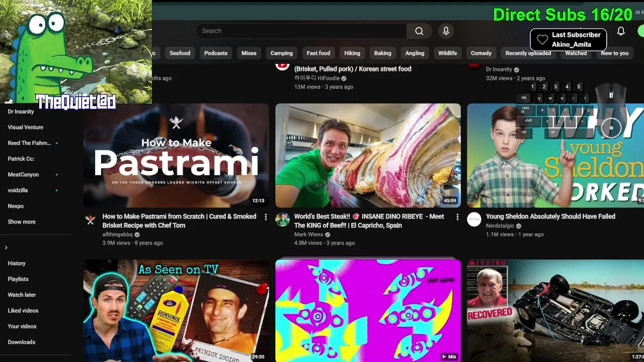Open Mark Wiens channel avatar
Image resolution: width=644 pixels, height=362 pixels.
tap(282, 219)
